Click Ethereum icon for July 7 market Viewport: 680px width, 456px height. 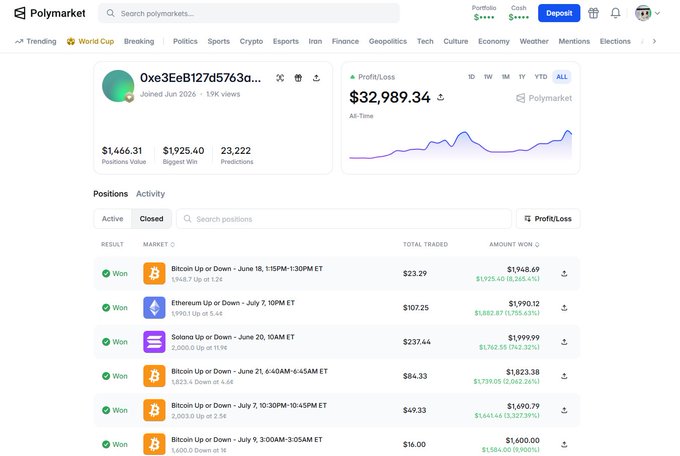[x=154, y=308]
